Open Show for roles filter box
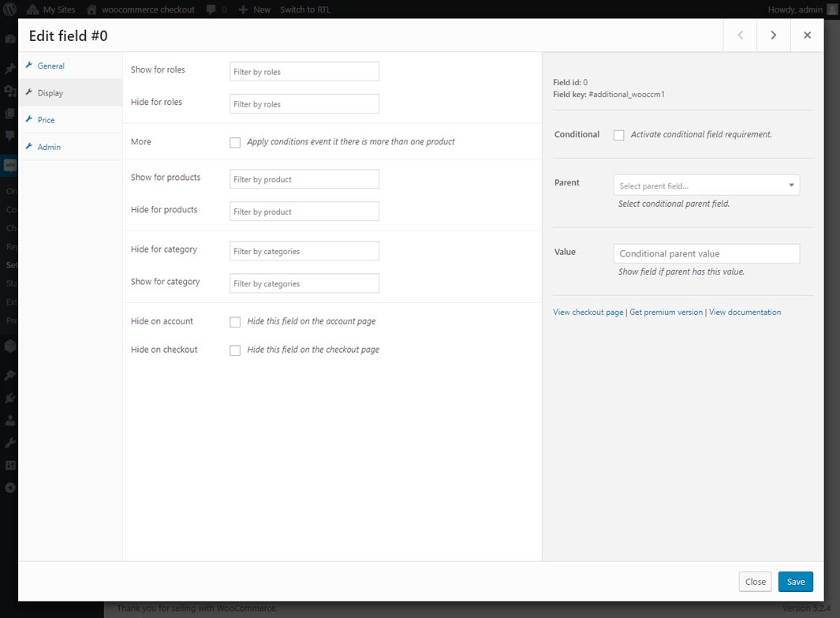This screenshot has width=840, height=618. point(304,72)
